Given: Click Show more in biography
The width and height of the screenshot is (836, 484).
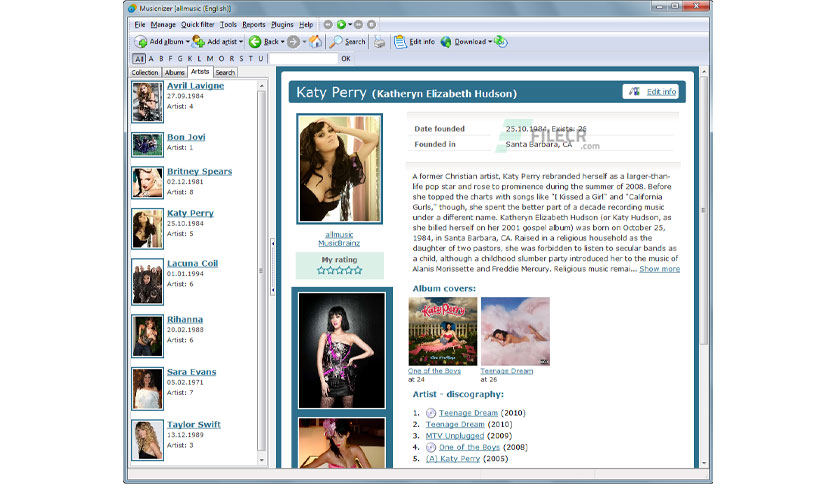Looking at the screenshot, I should point(660,269).
